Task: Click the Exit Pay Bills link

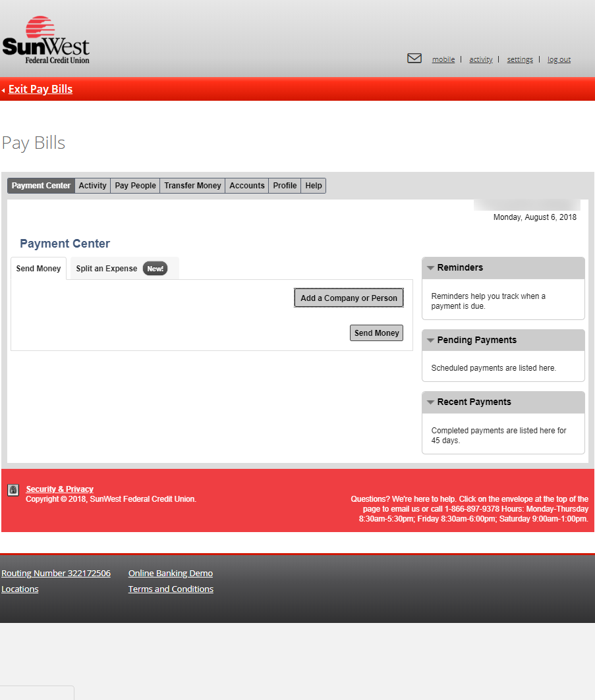Action: point(40,90)
